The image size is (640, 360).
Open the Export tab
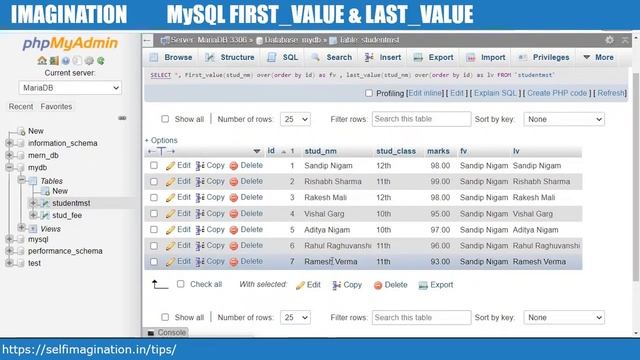(x=433, y=58)
